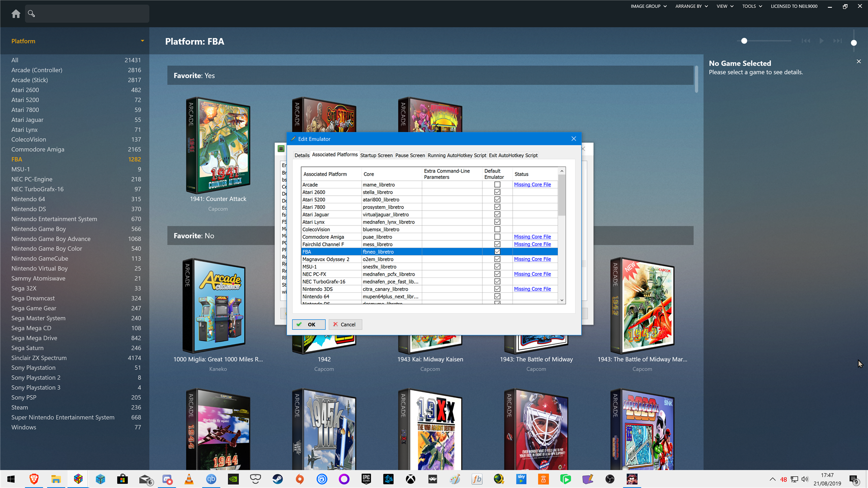Switch to the Details tab
The width and height of the screenshot is (868, 488).
(302, 155)
